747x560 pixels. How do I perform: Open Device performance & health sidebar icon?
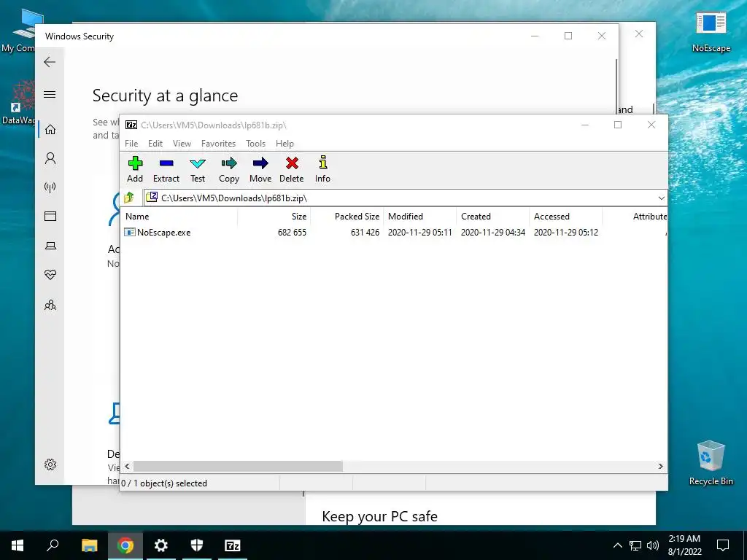pyautogui.click(x=50, y=275)
